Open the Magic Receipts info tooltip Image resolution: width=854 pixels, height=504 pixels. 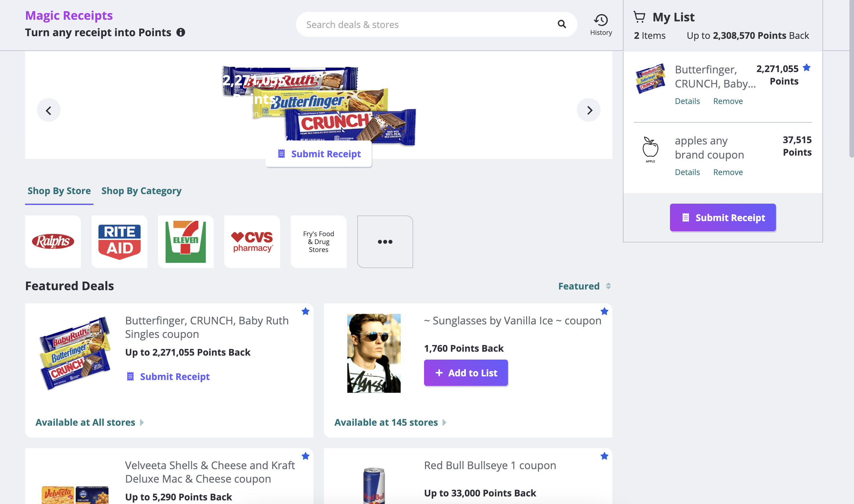[181, 32]
